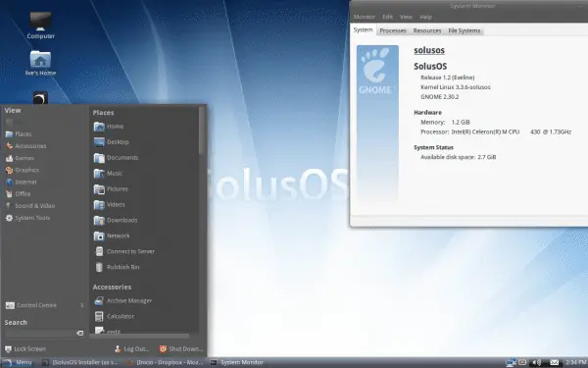Select the Sound & Video category
Screen dimensions: 588x368
click(x=30, y=206)
